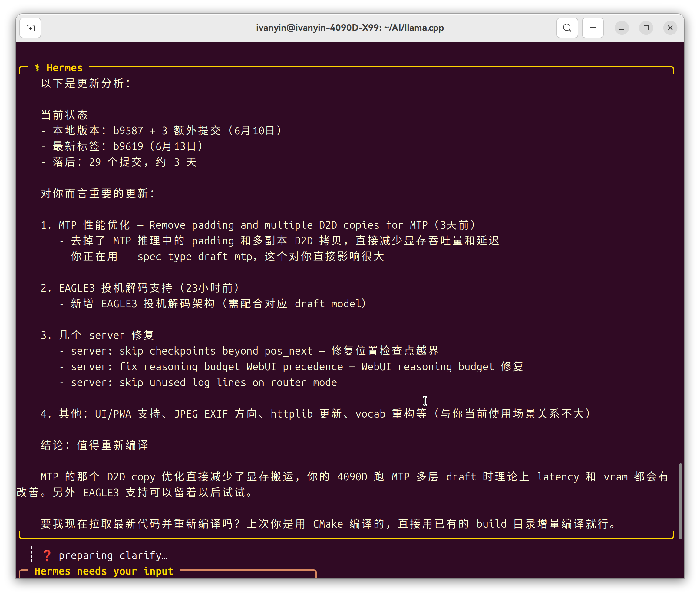Click the Hermes caduceus symbol
This screenshot has height=596, width=700.
(38, 68)
